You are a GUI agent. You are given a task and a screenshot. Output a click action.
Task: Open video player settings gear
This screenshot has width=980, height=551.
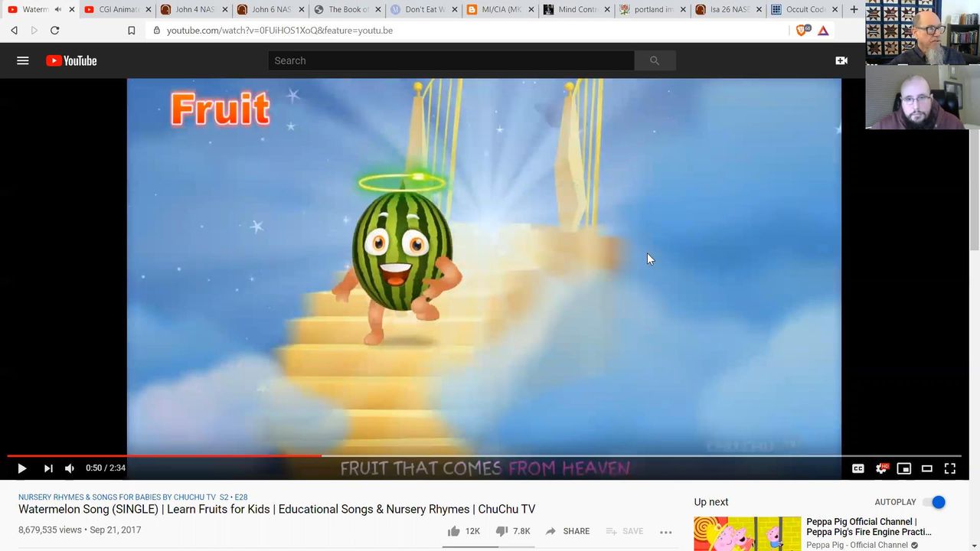(x=881, y=468)
